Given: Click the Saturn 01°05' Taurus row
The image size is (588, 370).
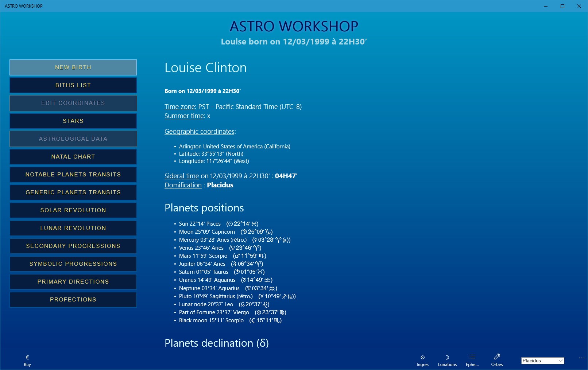Looking at the screenshot, I should (x=222, y=272).
